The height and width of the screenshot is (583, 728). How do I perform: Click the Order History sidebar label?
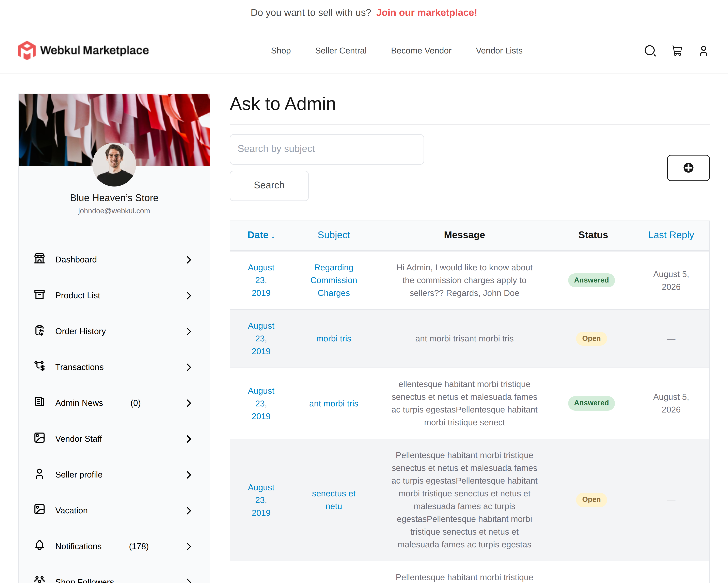pos(80,331)
